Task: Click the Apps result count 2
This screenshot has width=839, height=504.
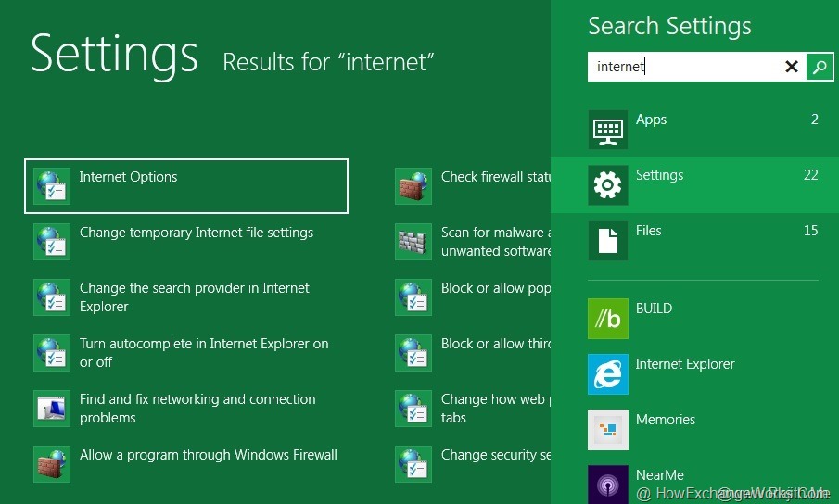Action: (814, 120)
